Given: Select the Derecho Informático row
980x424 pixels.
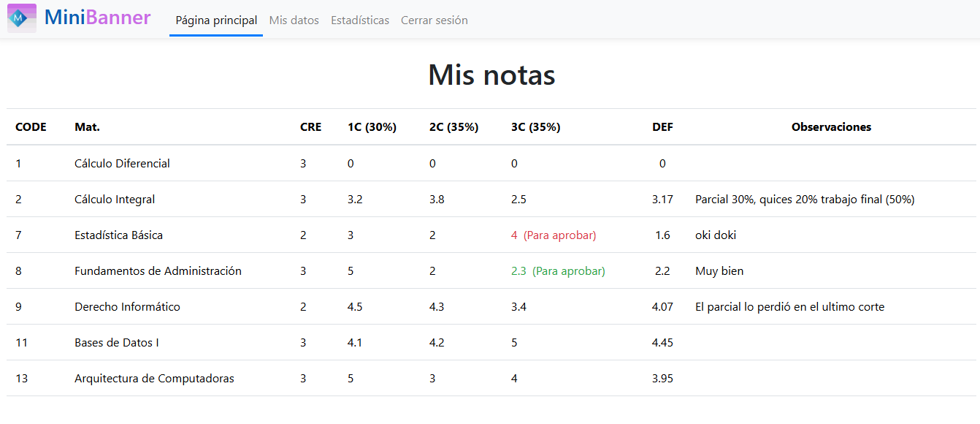Looking at the screenshot, I should [491, 306].
